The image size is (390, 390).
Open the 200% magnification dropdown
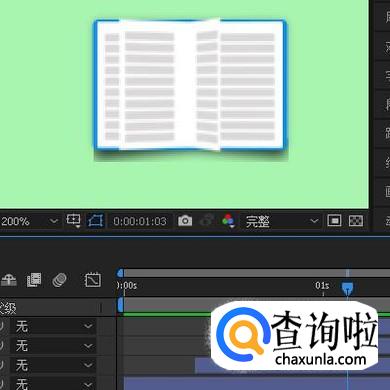point(29,221)
